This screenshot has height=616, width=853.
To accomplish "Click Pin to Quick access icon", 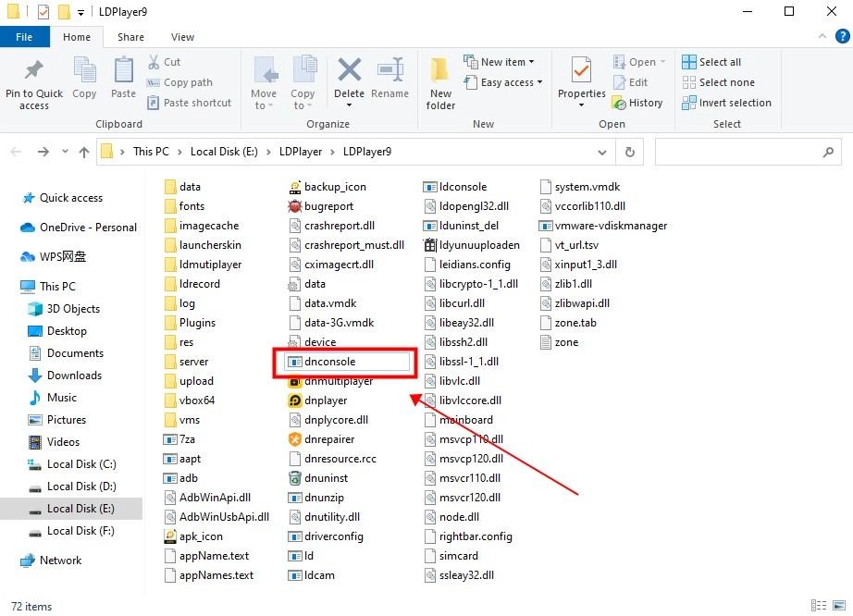I will (33, 70).
